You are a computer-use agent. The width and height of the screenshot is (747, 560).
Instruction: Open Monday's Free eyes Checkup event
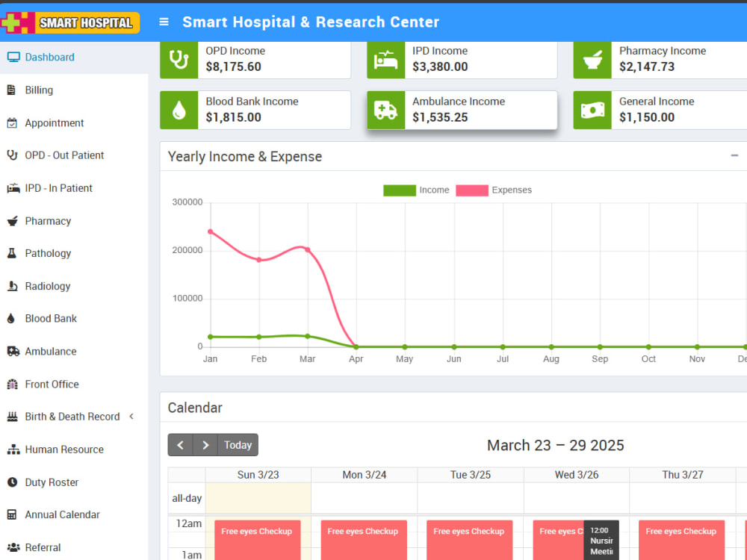(x=364, y=540)
